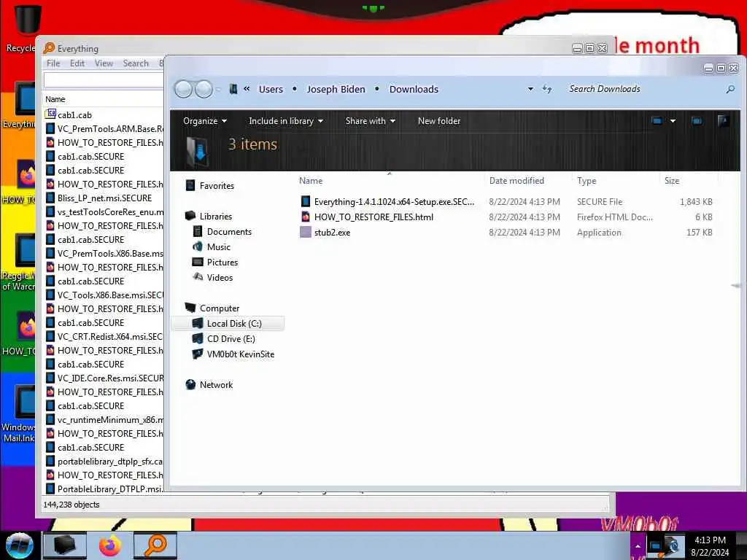This screenshot has height=560, width=747.
Task: Open Pictures library in navigation pane
Action: (x=222, y=262)
